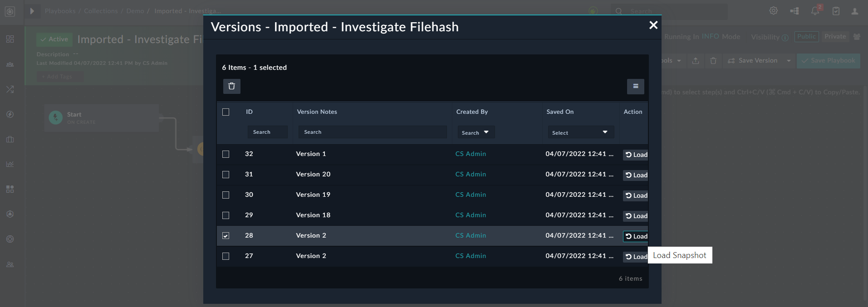Viewport: 868px width, 307px height.
Task: Set visibility to Public
Action: (x=806, y=37)
